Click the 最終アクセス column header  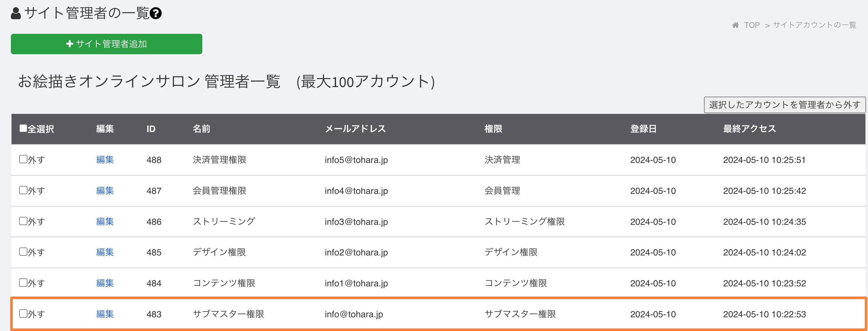coord(749,129)
